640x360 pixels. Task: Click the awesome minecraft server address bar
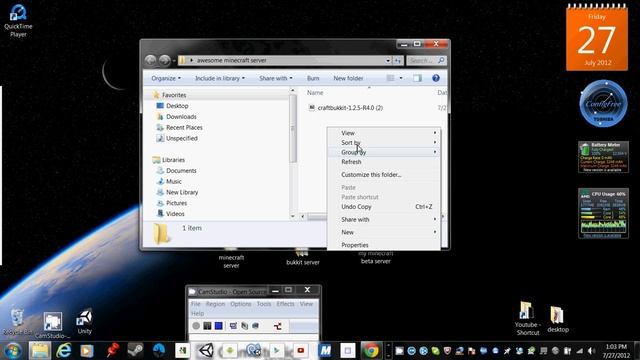click(x=284, y=60)
